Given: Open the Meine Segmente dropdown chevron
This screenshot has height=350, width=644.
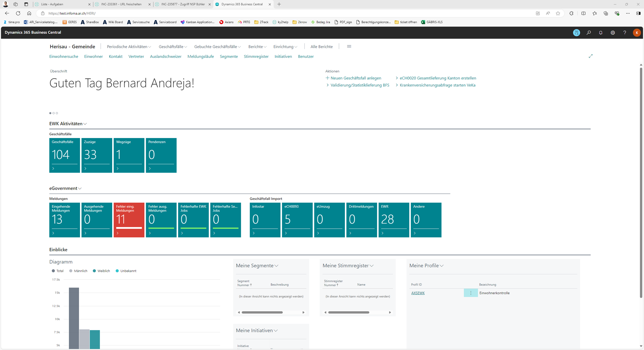Looking at the screenshot, I should pyautogui.click(x=276, y=266).
